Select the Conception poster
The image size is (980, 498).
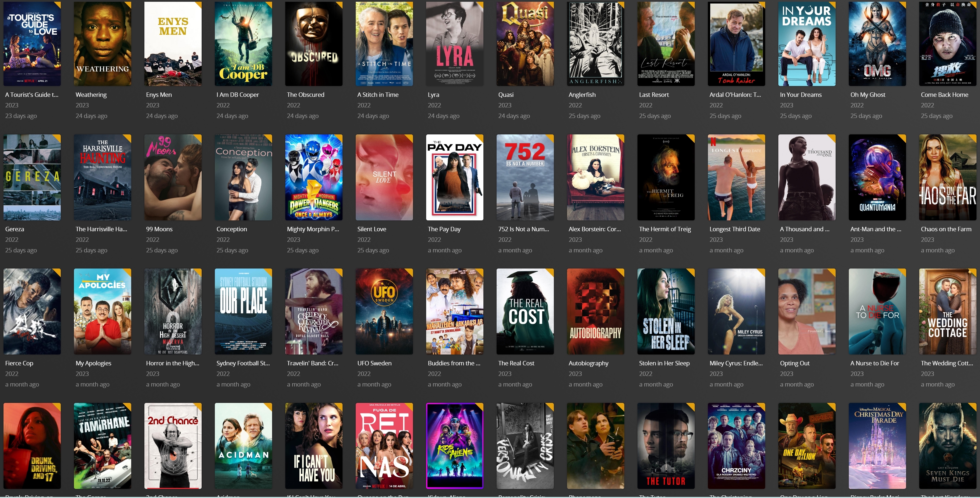[x=244, y=177]
